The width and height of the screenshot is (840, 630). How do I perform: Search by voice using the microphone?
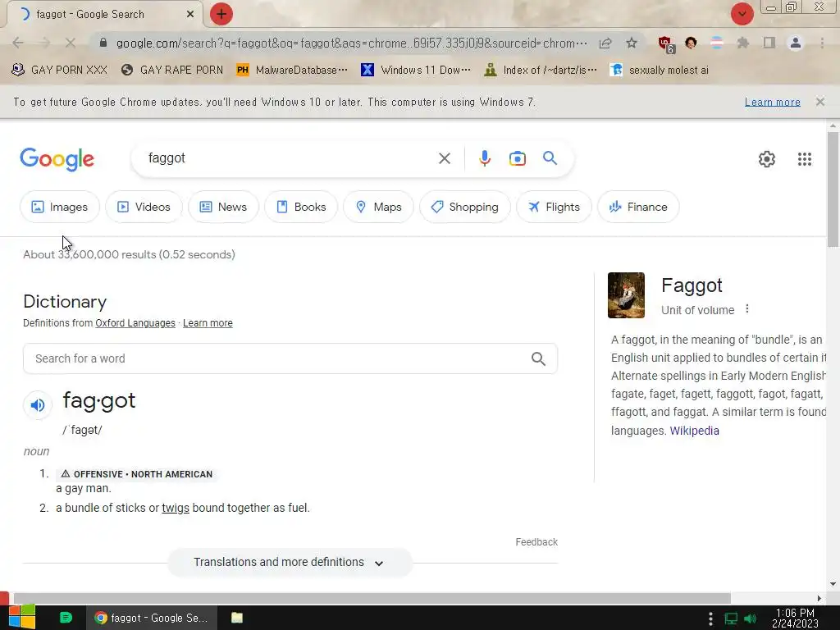coord(484,158)
